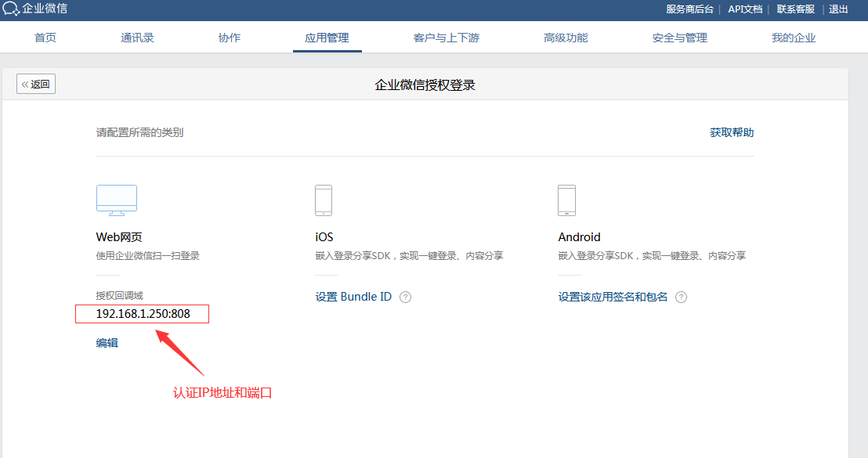Open the API文档 link
The width and height of the screenshot is (868, 458).
pos(744,9)
